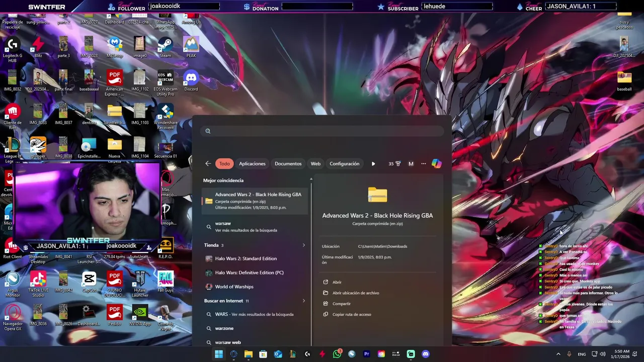The image size is (644, 362).
Task: Launch CapCut from desktop
Action: [x=89, y=282]
